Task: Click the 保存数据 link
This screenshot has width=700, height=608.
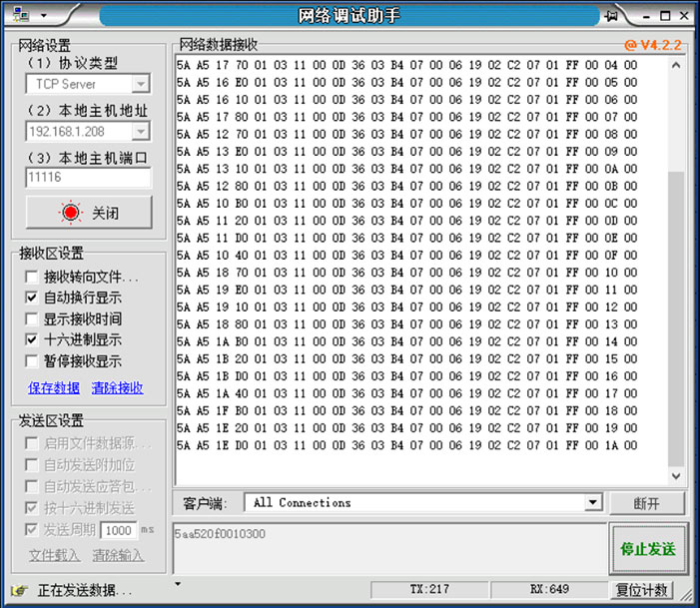Action: tap(54, 387)
